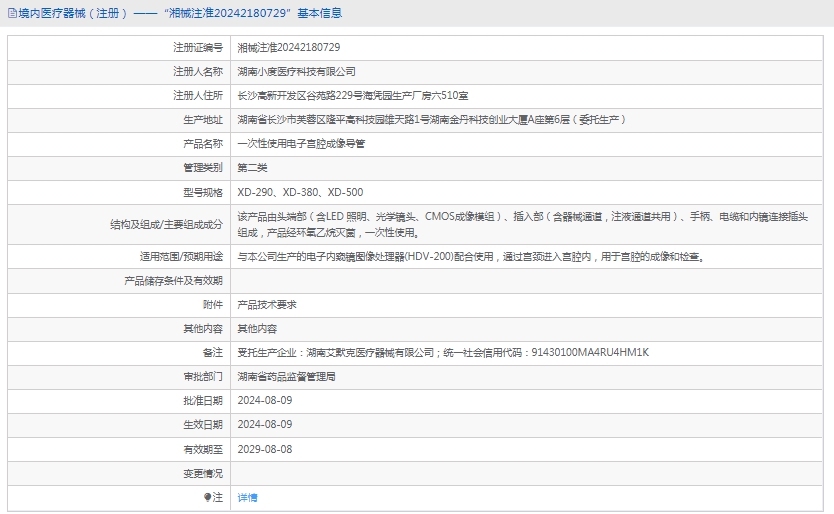Select product name 一次性使用电子宫腔成像导管
834x514 pixels.
(x=301, y=143)
